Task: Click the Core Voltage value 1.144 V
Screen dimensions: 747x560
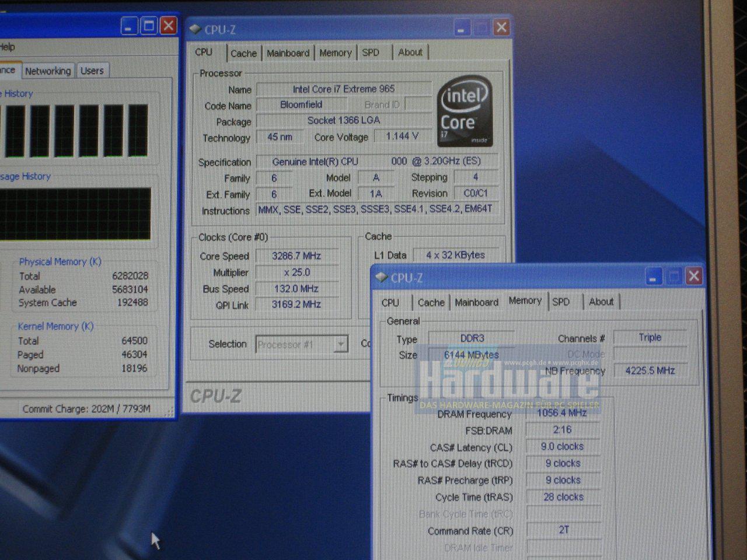Action: click(402, 136)
